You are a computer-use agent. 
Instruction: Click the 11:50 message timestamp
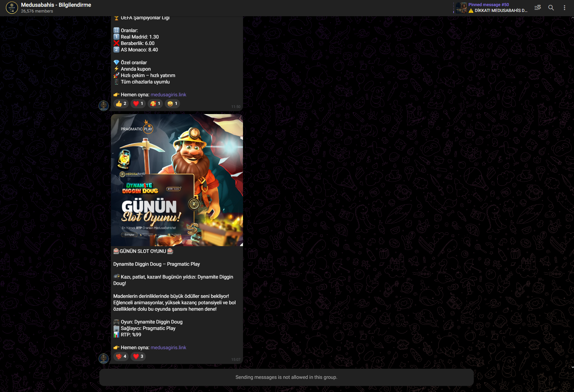point(236,107)
